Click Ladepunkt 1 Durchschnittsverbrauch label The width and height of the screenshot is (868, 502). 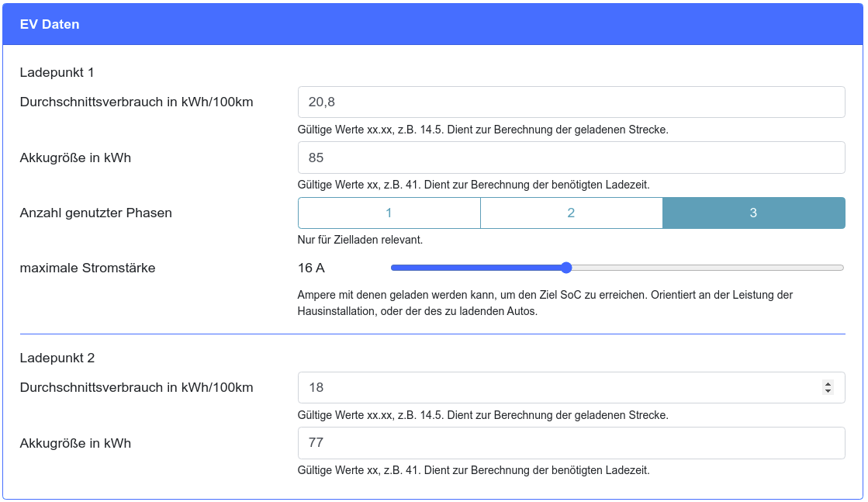[137, 102]
